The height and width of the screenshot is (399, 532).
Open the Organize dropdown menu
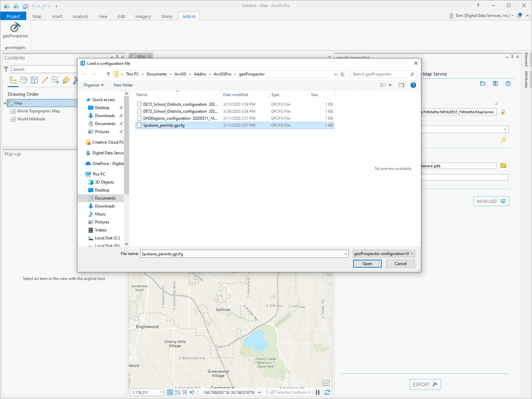93,85
